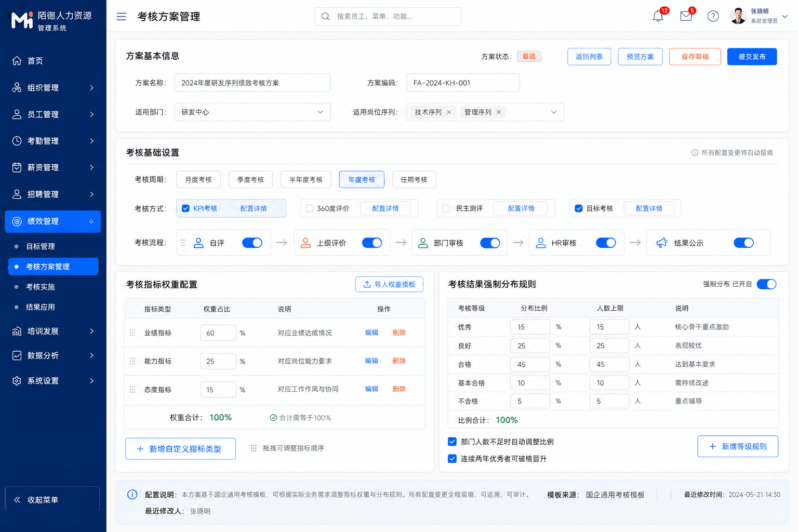Image resolution: width=798 pixels, height=532 pixels.
Task: Remove the 技术序列 tag
Action: point(449,112)
